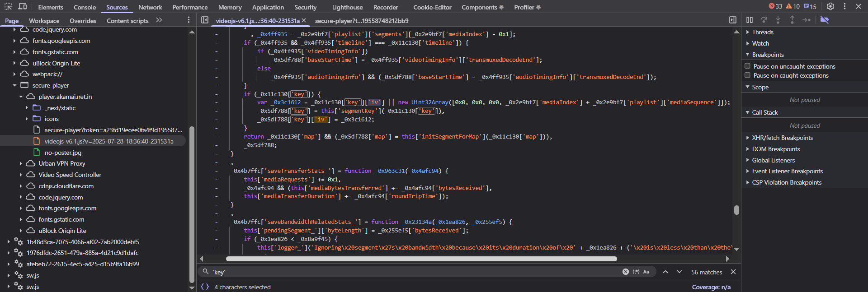Click the horizontal code scrollbar
Screen dimensions: 868x292
(421, 259)
